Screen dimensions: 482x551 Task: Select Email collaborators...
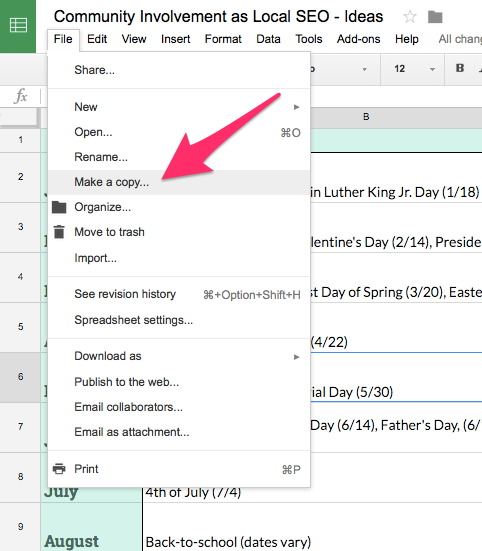[x=179, y=407]
